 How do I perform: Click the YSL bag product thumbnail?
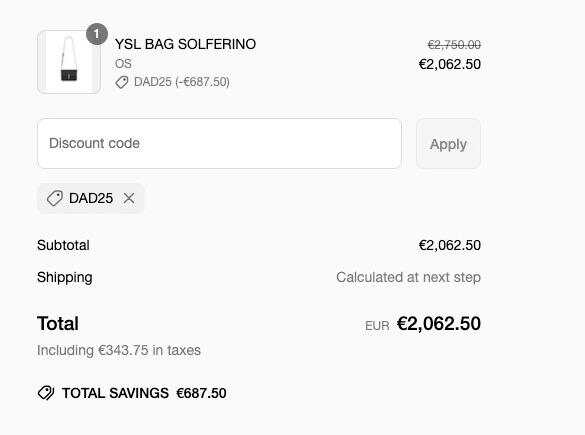point(69,62)
